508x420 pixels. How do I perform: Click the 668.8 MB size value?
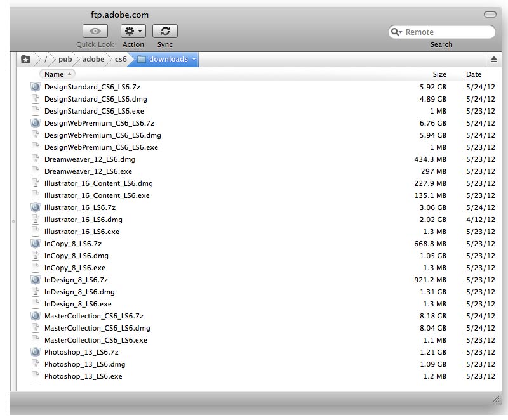pos(430,244)
